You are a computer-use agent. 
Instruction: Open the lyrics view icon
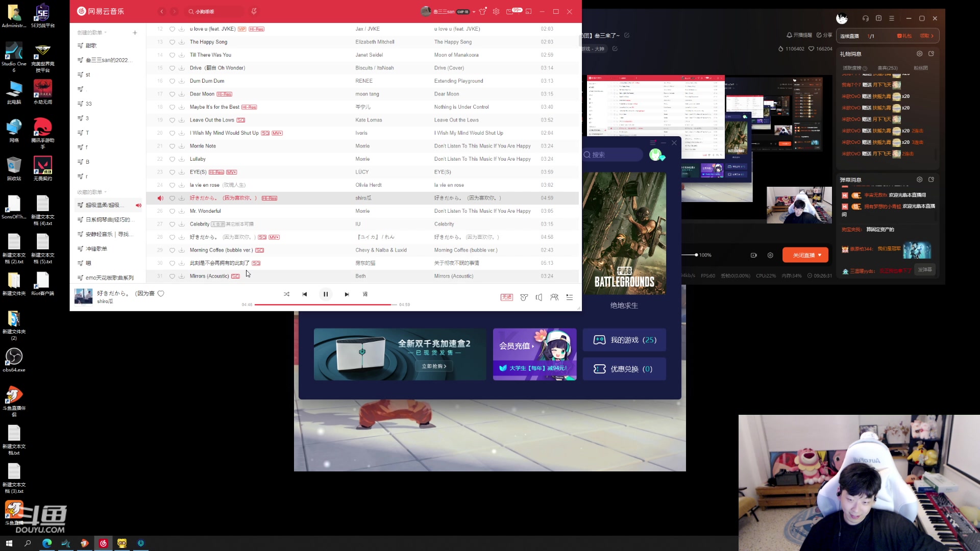365,294
